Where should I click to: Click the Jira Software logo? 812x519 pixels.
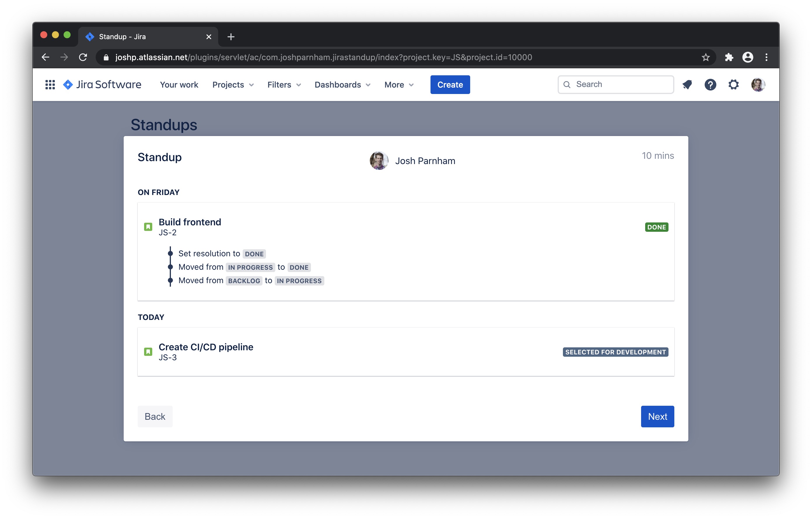(102, 84)
